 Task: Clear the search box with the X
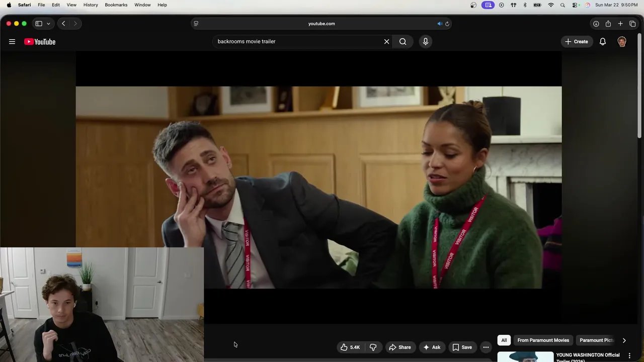[x=386, y=42]
